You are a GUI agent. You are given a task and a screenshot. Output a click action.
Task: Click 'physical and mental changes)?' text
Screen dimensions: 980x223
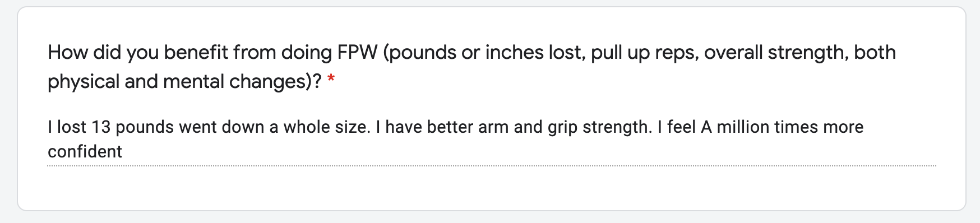tap(184, 82)
